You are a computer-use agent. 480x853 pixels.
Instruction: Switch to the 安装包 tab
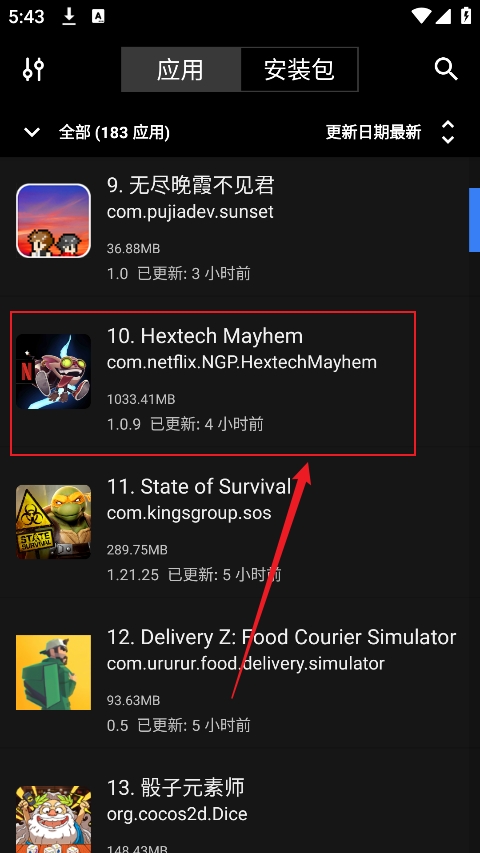[x=299, y=70]
